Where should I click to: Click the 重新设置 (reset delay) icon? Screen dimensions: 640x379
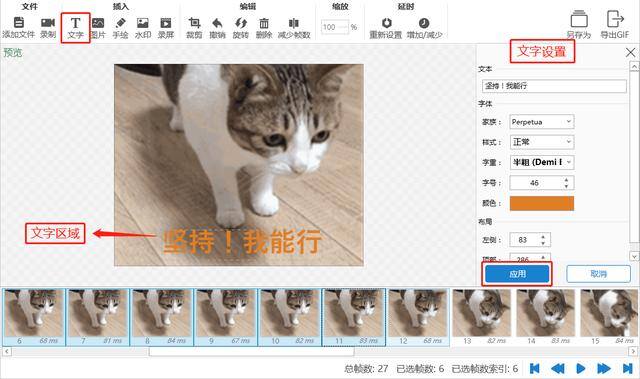point(386,23)
